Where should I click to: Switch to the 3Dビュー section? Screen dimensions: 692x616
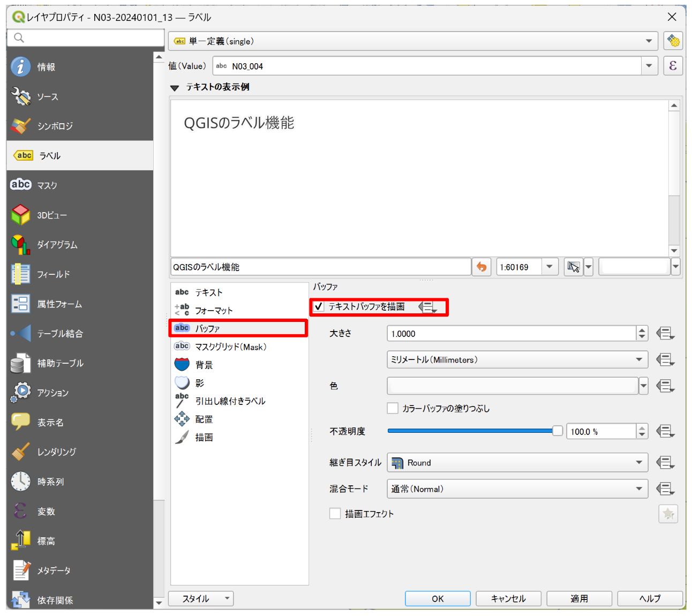pos(80,215)
